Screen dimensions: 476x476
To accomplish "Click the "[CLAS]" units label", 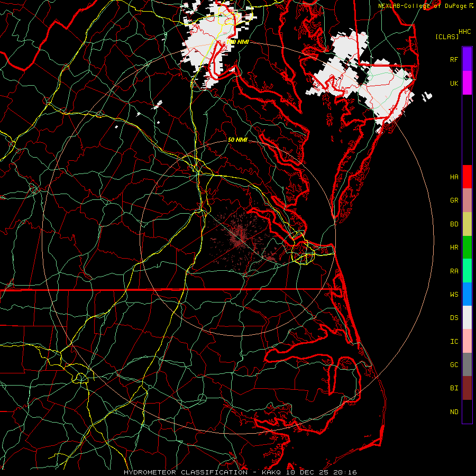I will tap(447, 36).
